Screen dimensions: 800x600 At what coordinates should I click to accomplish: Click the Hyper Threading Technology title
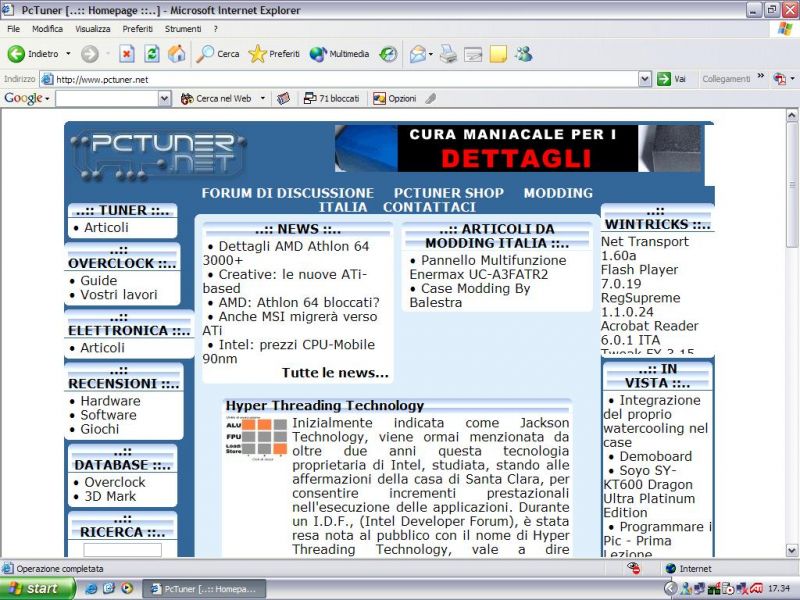(324, 406)
